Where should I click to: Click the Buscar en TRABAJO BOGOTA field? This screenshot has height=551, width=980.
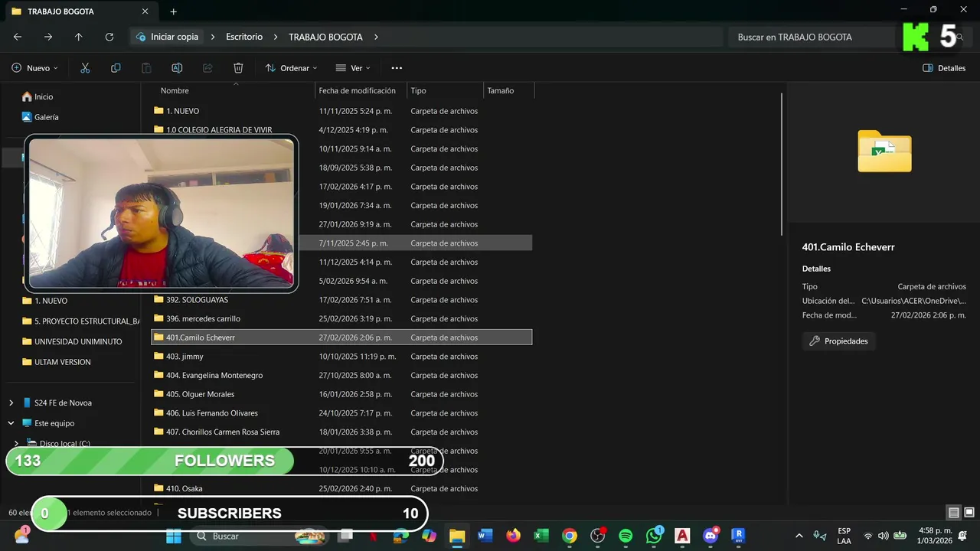(x=812, y=37)
